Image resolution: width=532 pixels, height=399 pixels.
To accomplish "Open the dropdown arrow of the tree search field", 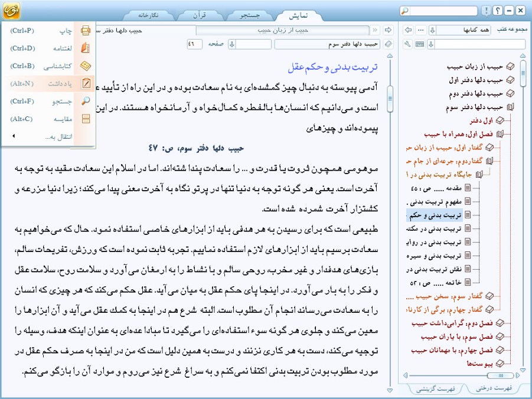I will click(431, 44).
